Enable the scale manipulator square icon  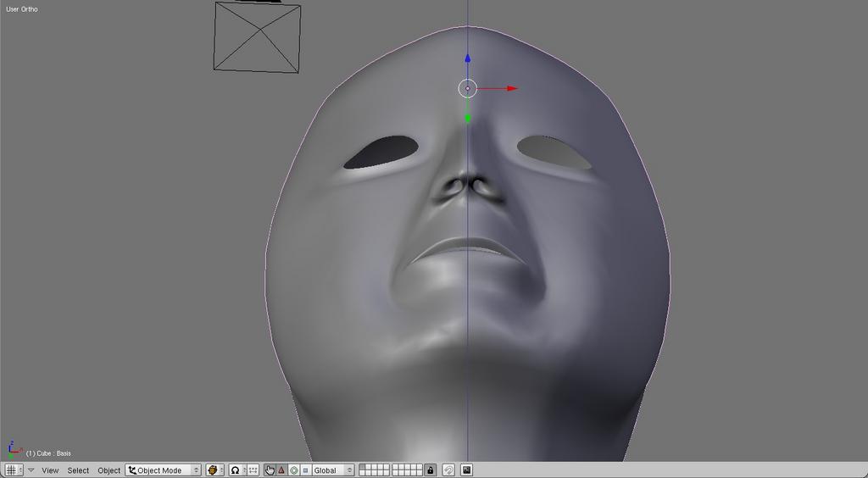305,470
